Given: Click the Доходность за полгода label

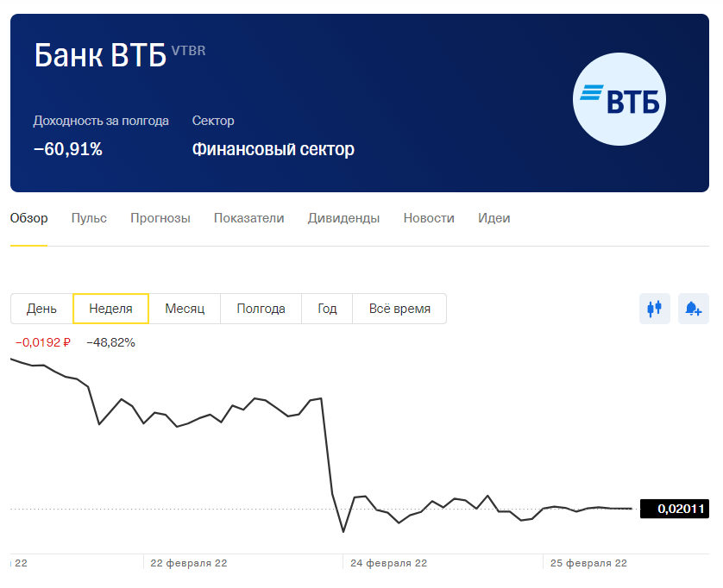Looking at the screenshot, I should pos(101,121).
